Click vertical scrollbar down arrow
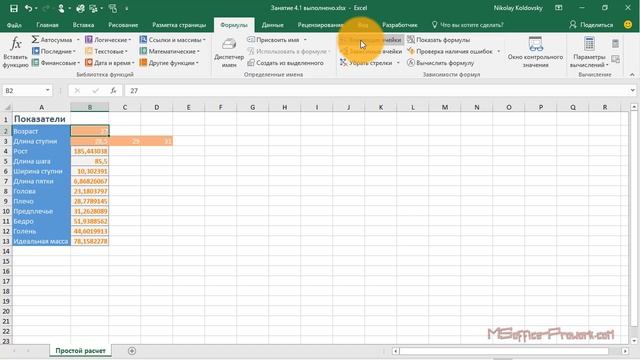640x360 pixels. (633, 341)
